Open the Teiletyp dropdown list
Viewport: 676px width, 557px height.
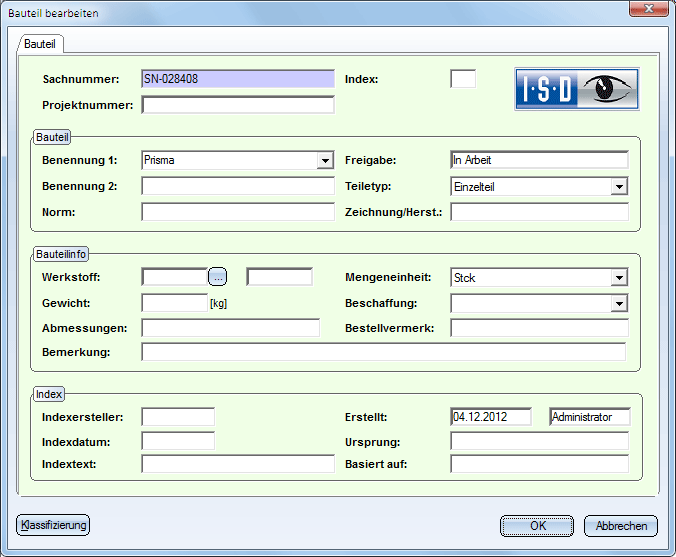(x=619, y=187)
